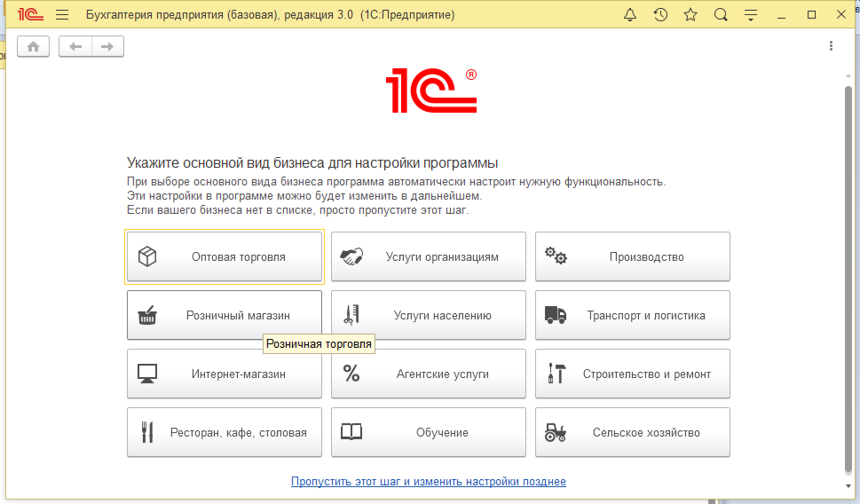Open notifications bell
The width and height of the screenshot is (860, 504).
tap(630, 15)
